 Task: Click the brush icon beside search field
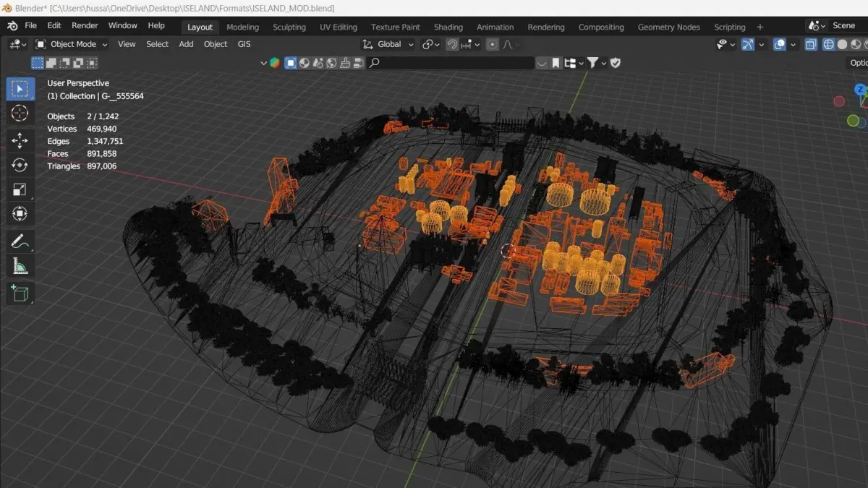pos(345,63)
